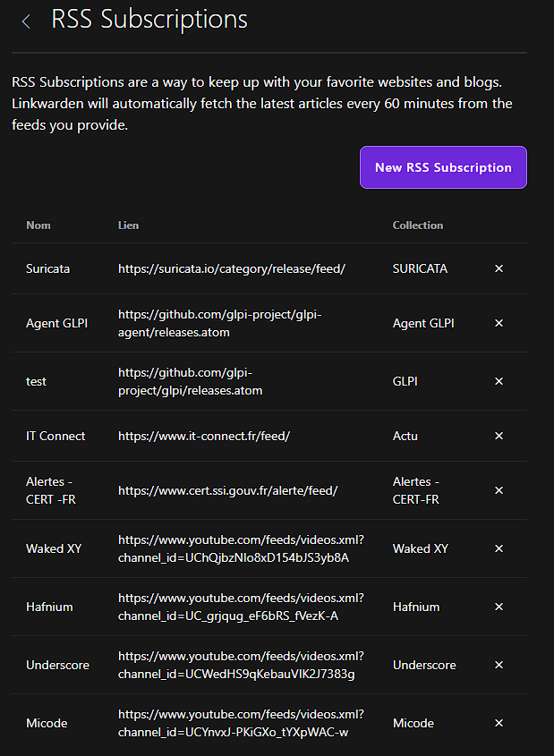Delete the Suricata RSS subscription
Viewport: 554px width, 756px height.
pyautogui.click(x=499, y=268)
